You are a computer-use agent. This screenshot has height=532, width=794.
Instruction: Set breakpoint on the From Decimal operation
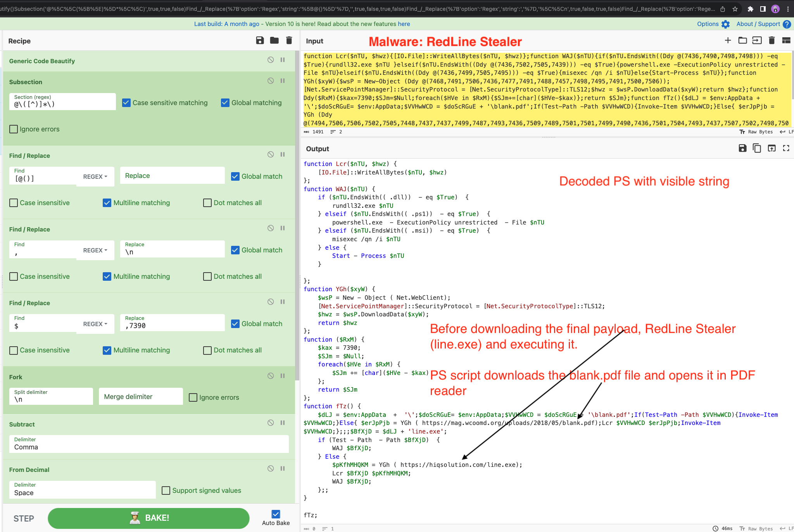pyautogui.click(x=283, y=468)
